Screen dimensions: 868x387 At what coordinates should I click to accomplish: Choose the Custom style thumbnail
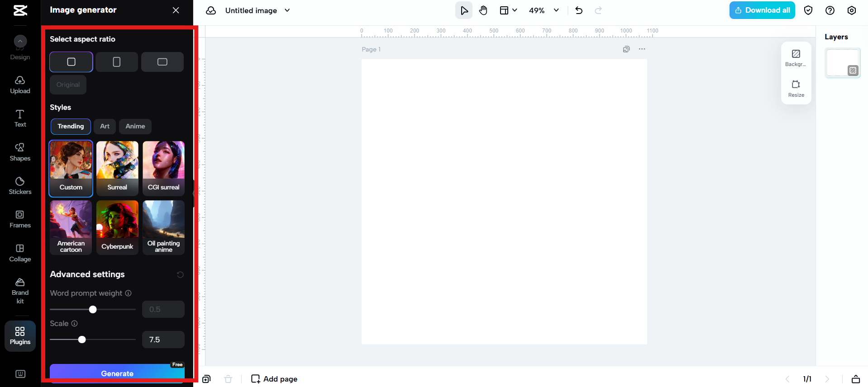coord(71,168)
